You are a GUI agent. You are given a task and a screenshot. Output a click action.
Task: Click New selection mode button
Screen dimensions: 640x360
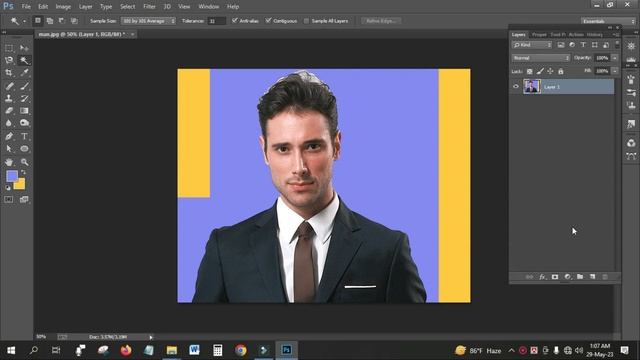click(38, 20)
